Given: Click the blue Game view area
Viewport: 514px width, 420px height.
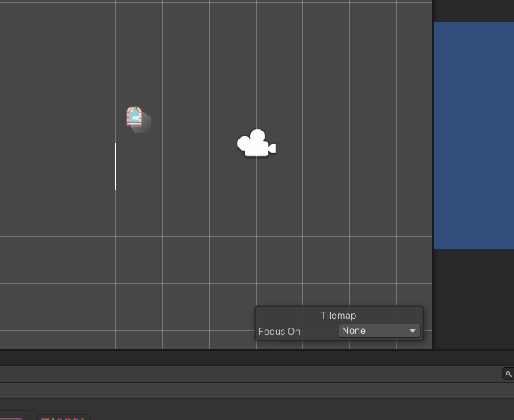Looking at the screenshot, I should coord(473,135).
